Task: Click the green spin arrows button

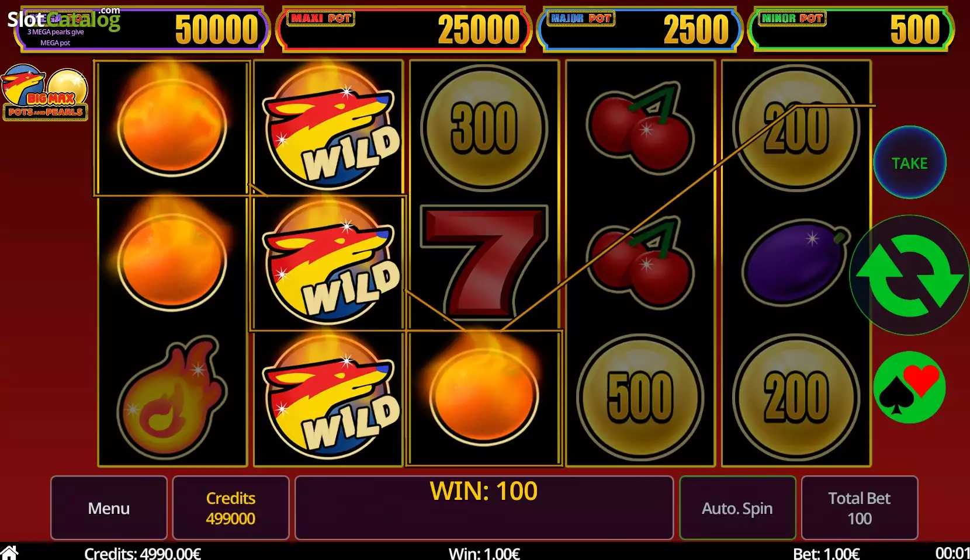Action: [909, 275]
